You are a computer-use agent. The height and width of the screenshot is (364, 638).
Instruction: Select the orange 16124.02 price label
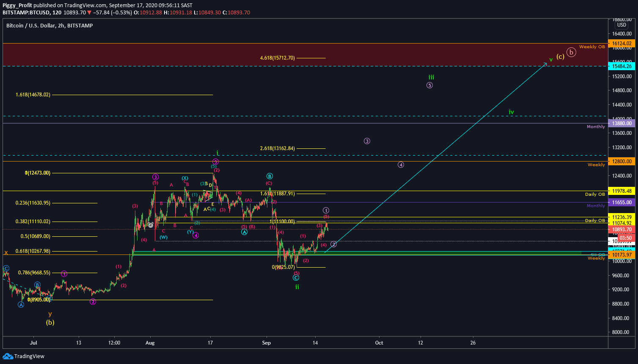[x=621, y=44]
